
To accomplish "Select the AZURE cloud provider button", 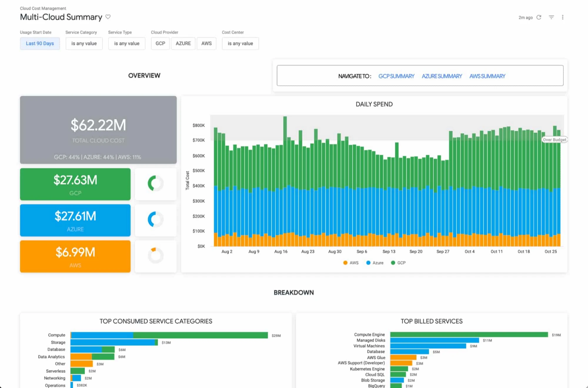I will click(183, 43).
